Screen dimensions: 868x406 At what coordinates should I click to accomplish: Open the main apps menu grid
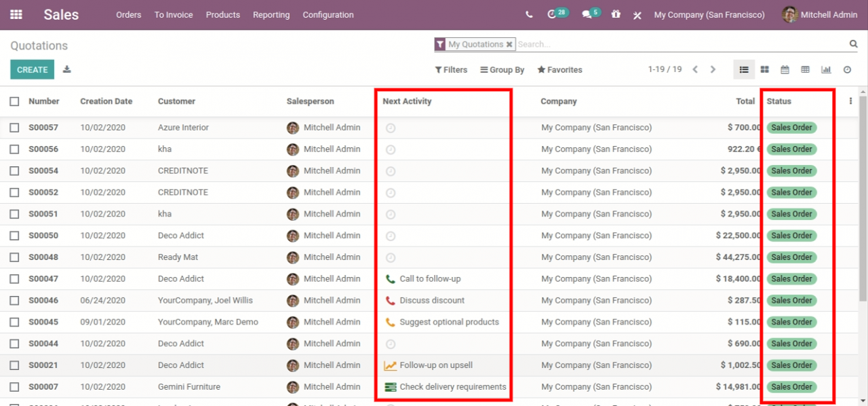point(16,14)
